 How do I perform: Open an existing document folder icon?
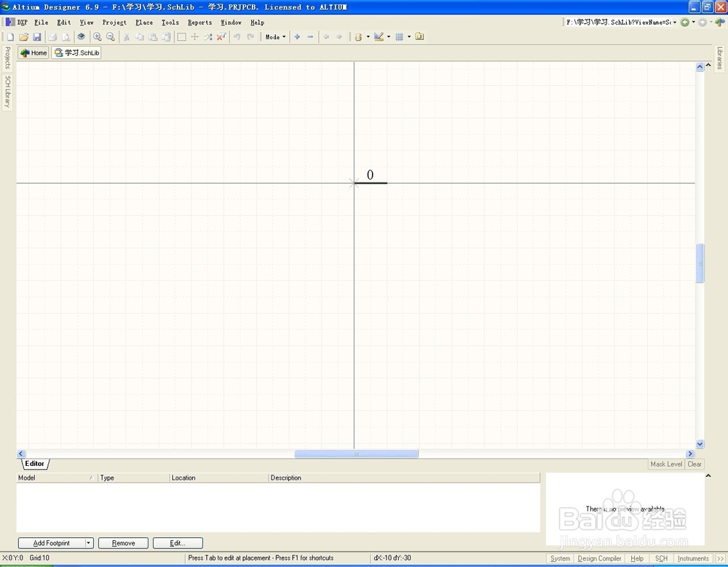(x=24, y=36)
